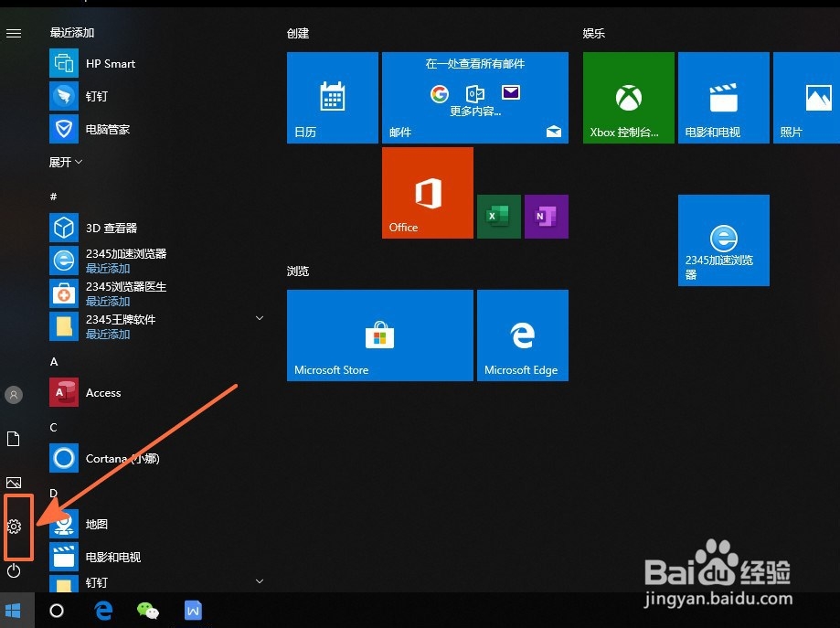The image size is (840, 628).
Task: Open 地图 maps app
Action: [x=156, y=524]
